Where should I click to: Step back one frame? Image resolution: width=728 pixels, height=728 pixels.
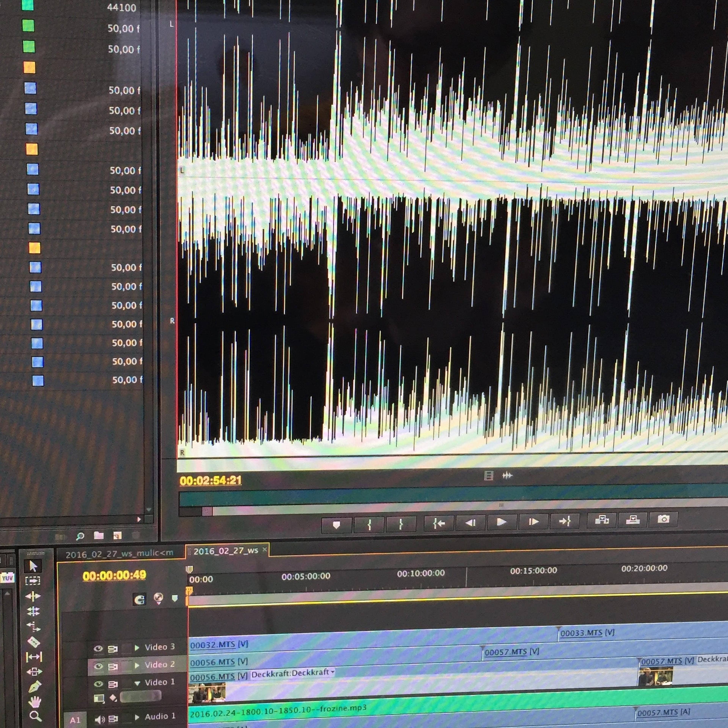(x=470, y=523)
